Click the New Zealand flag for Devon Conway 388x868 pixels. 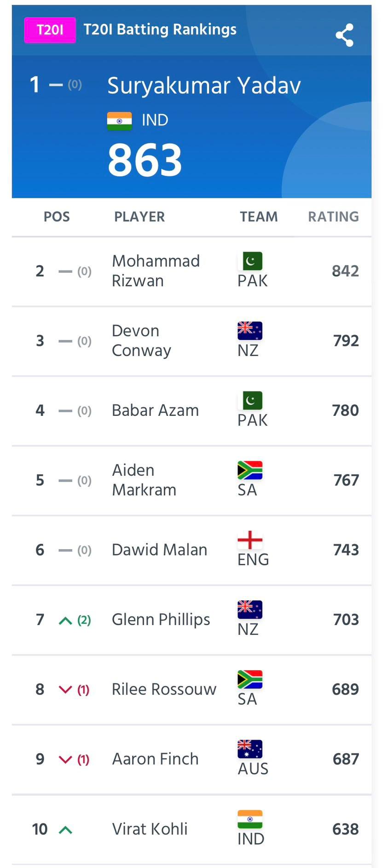pos(249,330)
